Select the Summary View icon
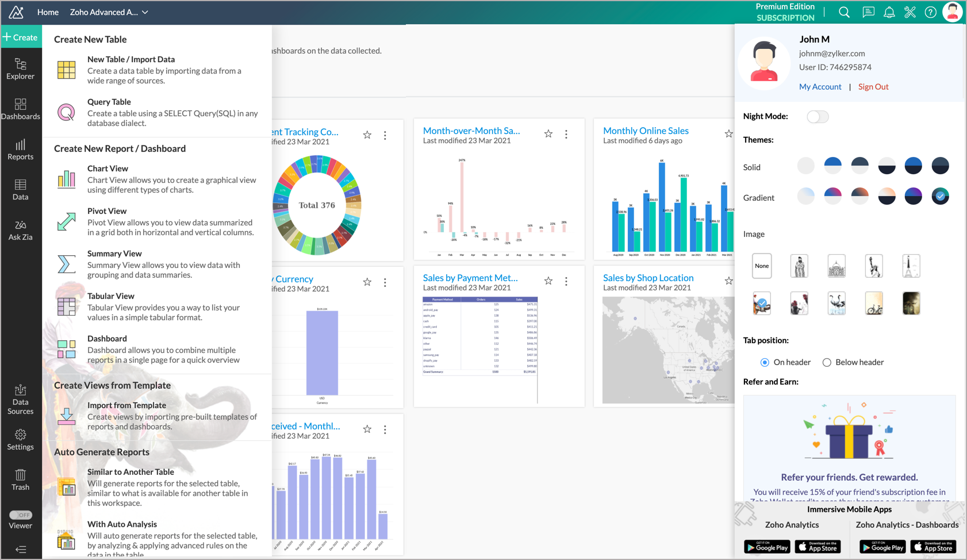Screen dimensions: 967x560 (x=66, y=264)
